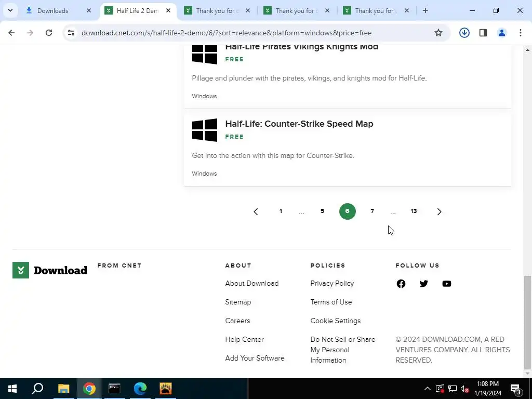Image resolution: width=532 pixels, height=399 pixels.
Task: Open the bear app taskbar icon
Action: (x=166, y=389)
